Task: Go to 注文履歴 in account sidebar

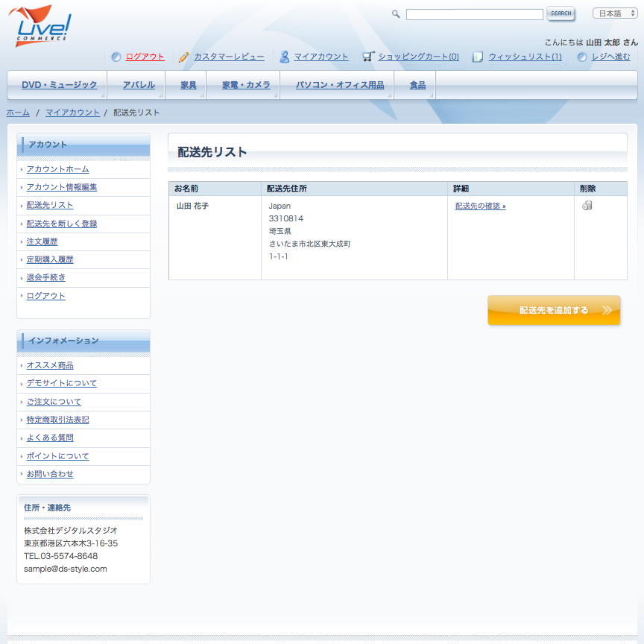Action: click(x=42, y=241)
